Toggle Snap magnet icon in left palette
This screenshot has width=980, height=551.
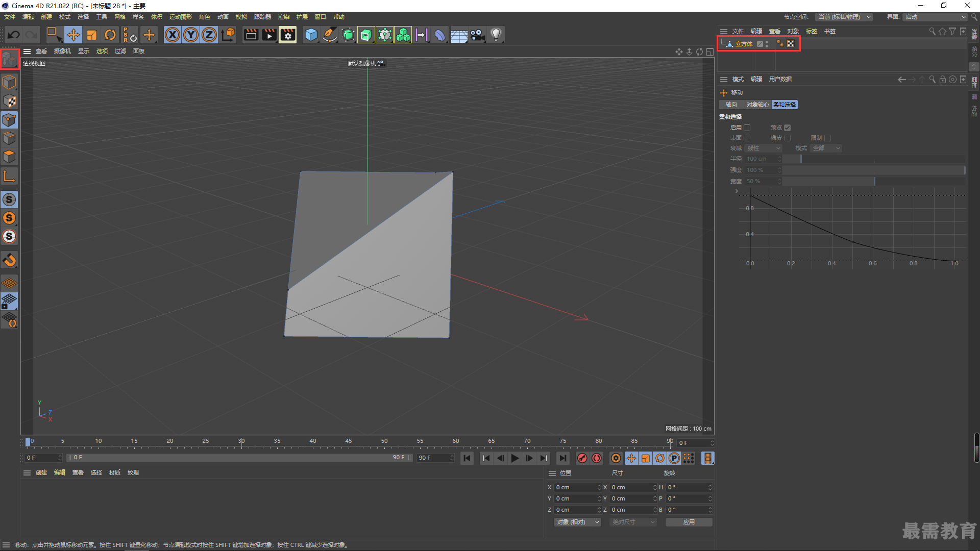pyautogui.click(x=9, y=260)
